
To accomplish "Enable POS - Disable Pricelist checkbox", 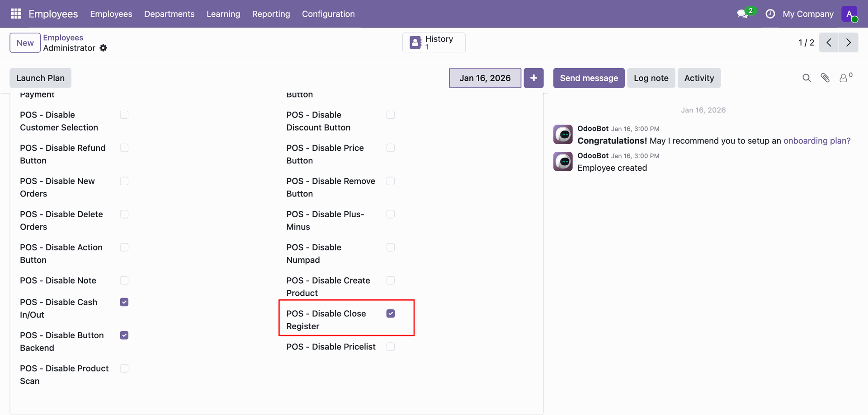I will [391, 347].
